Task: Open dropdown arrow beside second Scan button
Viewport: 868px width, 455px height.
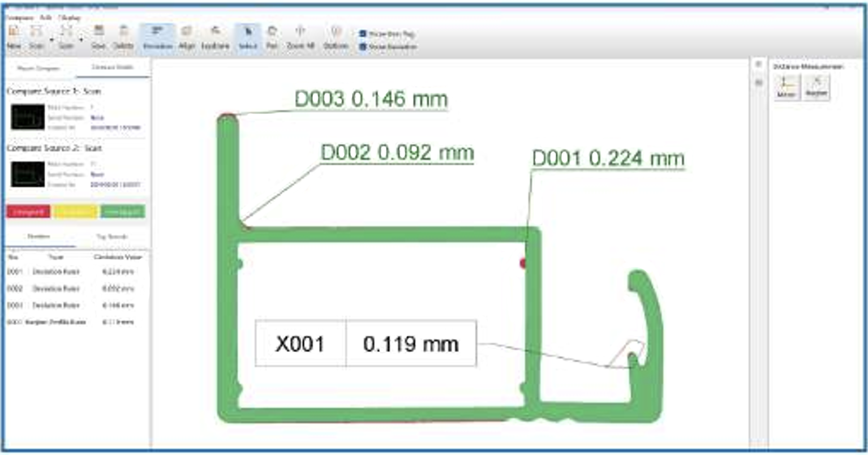Action: point(81,40)
